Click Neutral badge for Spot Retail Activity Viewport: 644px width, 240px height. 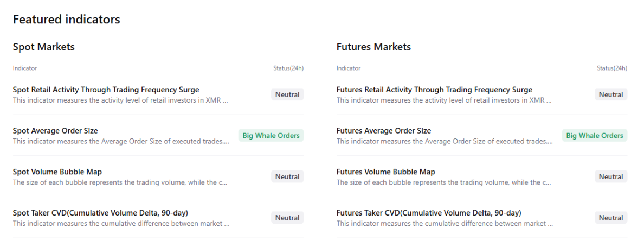click(287, 94)
